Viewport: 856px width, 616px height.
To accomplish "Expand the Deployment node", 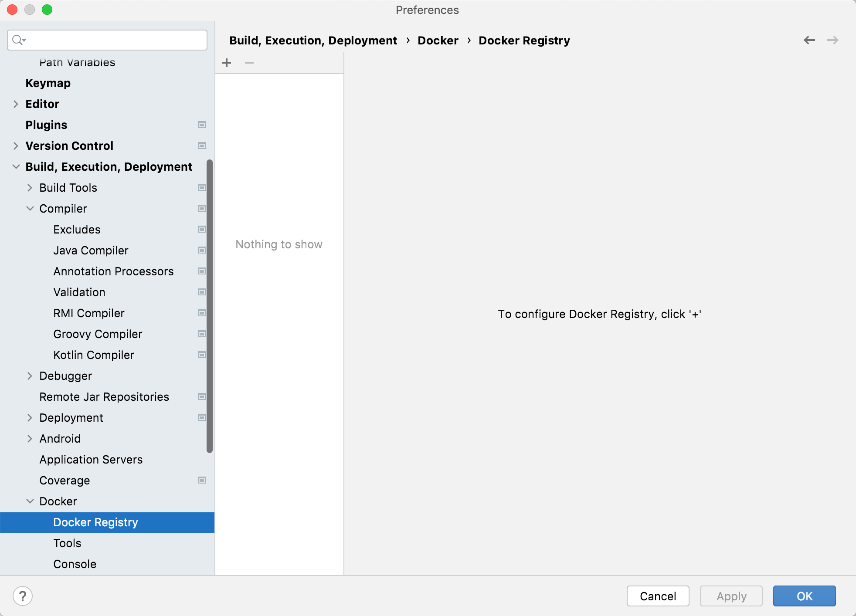I will tap(30, 418).
